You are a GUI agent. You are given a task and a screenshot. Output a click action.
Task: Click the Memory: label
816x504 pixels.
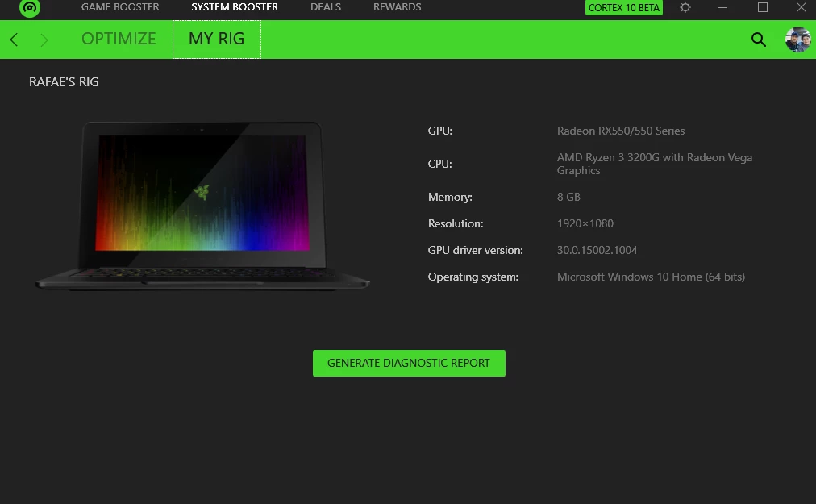[x=450, y=198]
